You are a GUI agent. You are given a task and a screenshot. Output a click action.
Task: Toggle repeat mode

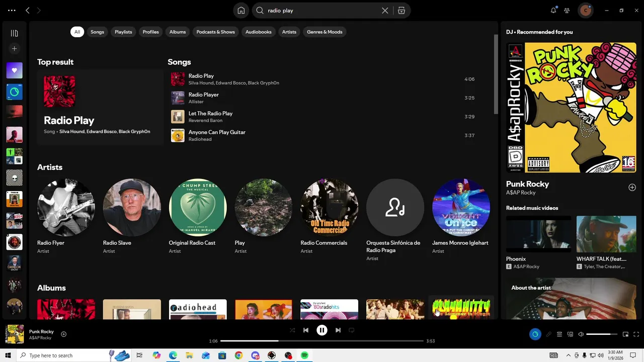[352, 330]
